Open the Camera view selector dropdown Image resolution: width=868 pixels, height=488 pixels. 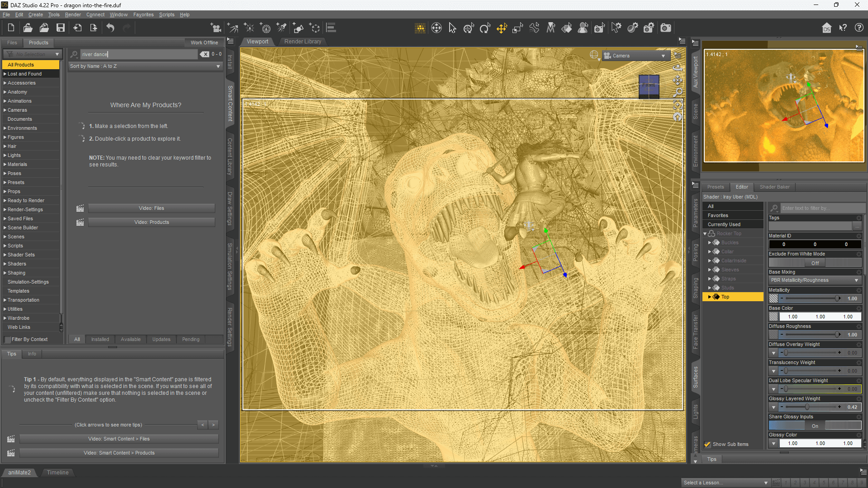click(636, 56)
